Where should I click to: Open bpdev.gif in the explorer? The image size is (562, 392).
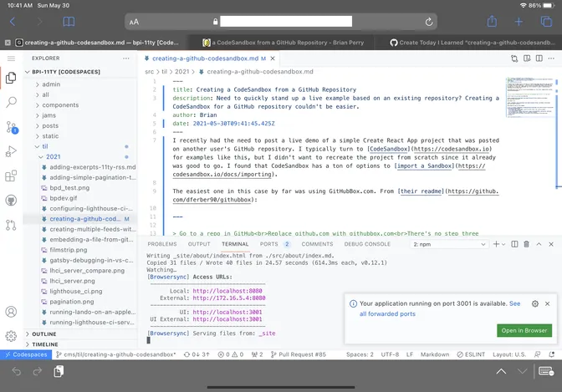[63, 198]
